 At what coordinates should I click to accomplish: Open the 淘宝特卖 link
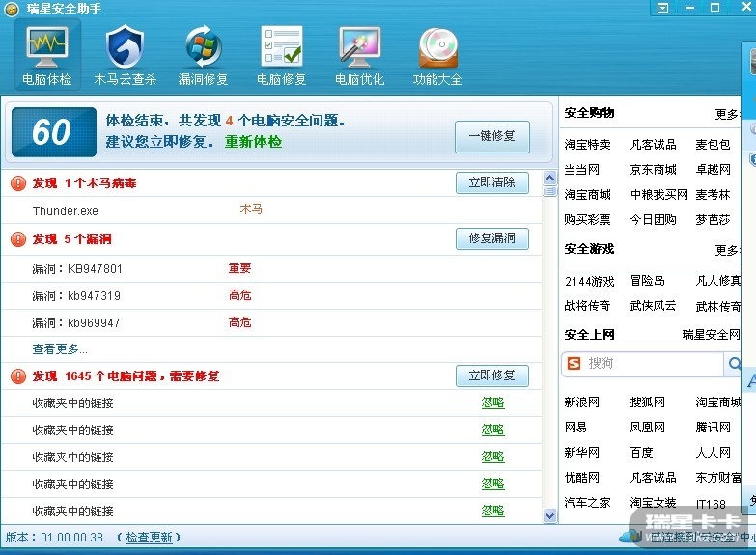click(x=587, y=145)
